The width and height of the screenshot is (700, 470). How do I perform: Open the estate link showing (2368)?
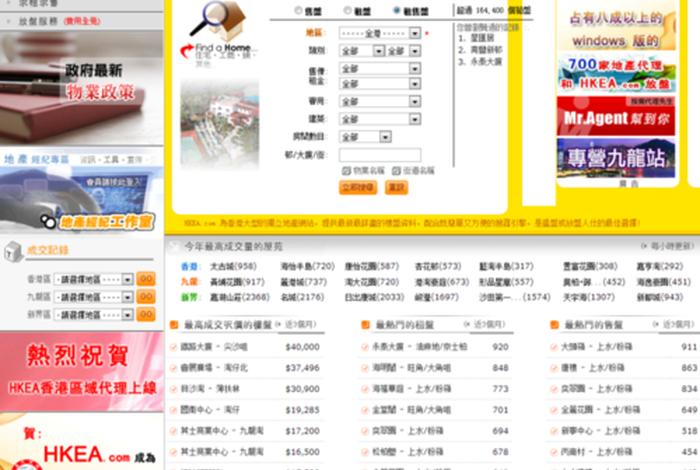tap(240, 297)
